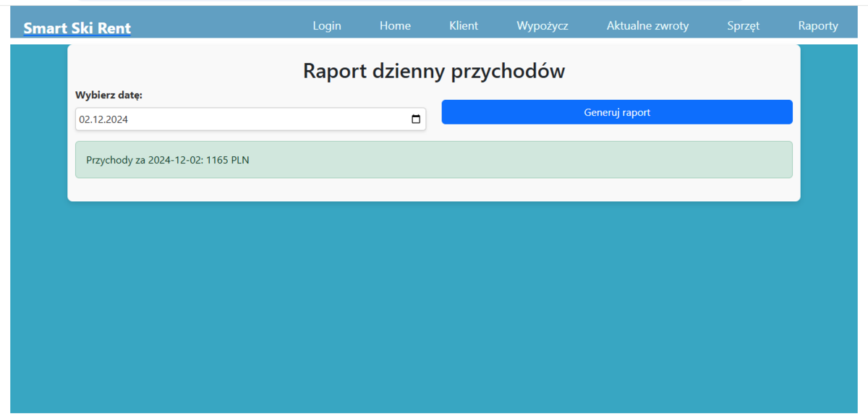Image resolution: width=868 pixels, height=419 pixels.
Task: Click the "2024-12-02" date in result message
Action: click(x=176, y=160)
